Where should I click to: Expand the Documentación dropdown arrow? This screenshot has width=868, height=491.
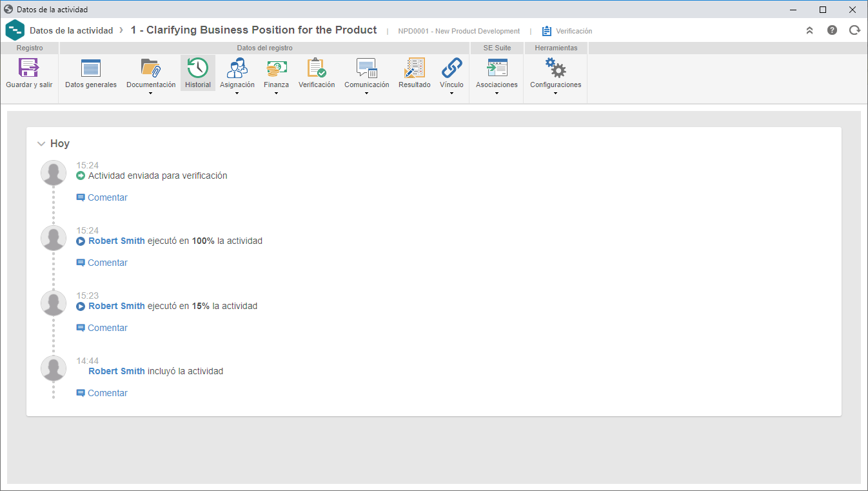pos(150,94)
